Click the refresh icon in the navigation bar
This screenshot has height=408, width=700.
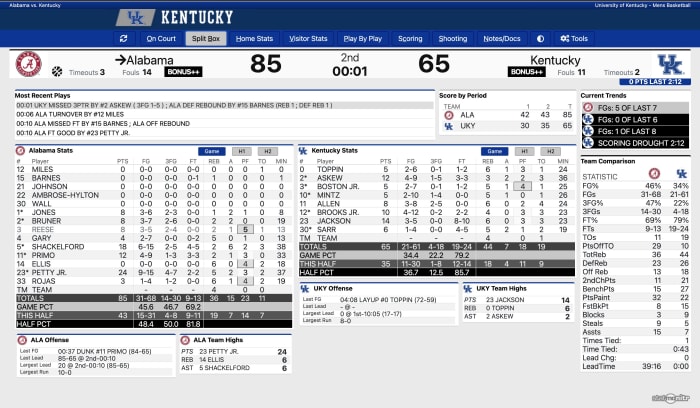pos(122,39)
